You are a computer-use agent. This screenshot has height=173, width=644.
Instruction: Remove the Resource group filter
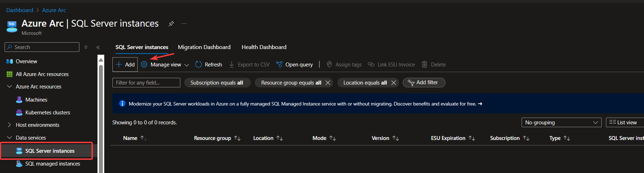tap(328, 83)
